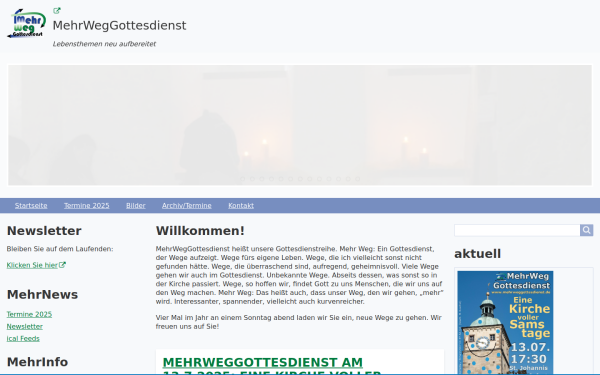The height and width of the screenshot is (375, 600).
Task: Click the external-link icon above the site title
Action: click(57, 11)
